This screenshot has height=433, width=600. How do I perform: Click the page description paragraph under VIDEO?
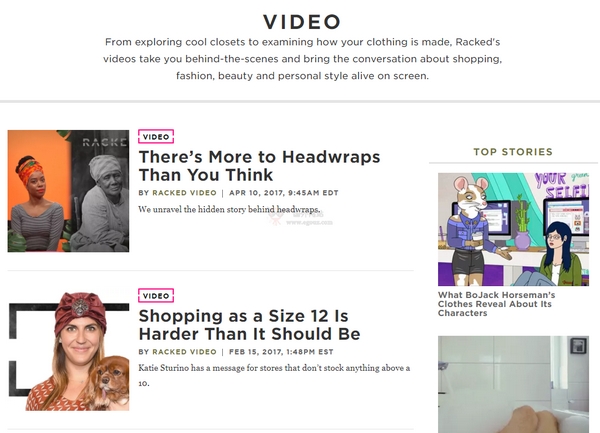pos(302,59)
